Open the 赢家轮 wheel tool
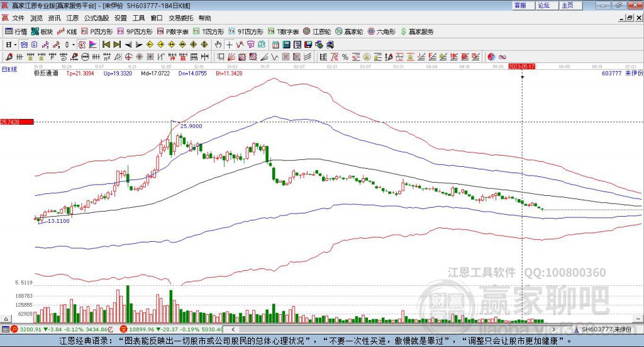This screenshot has height=347, width=644. pyautogui.click(x=349, y=31)
